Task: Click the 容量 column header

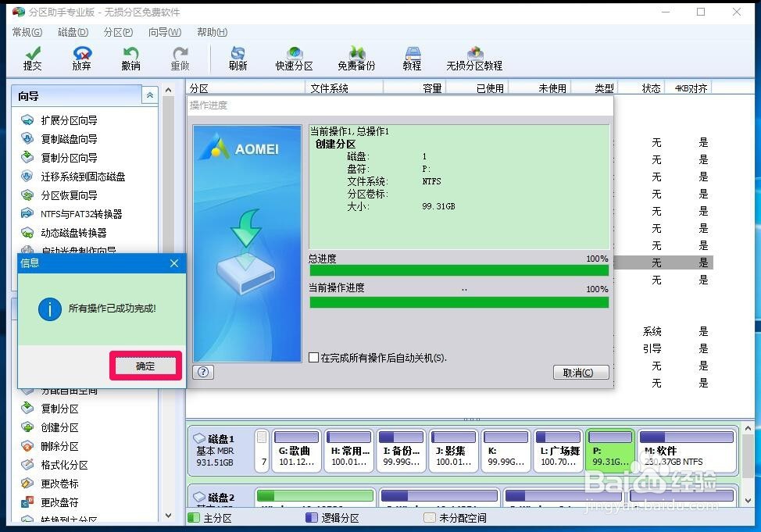Action: 415,87
